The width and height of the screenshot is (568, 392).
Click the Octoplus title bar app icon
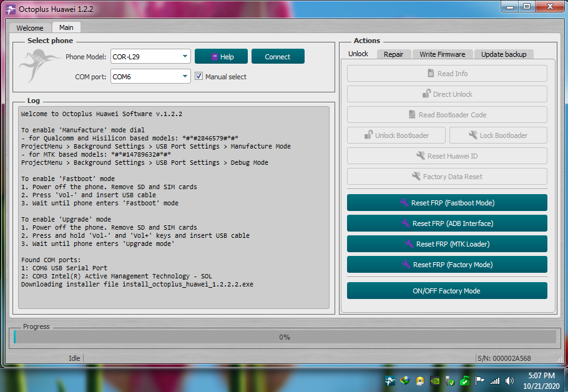coord(11,9)
